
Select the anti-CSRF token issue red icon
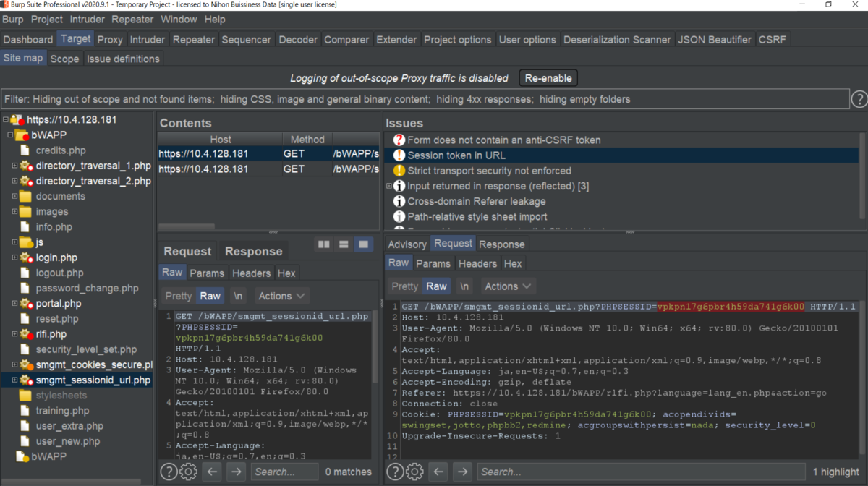(x=399, y=140)
